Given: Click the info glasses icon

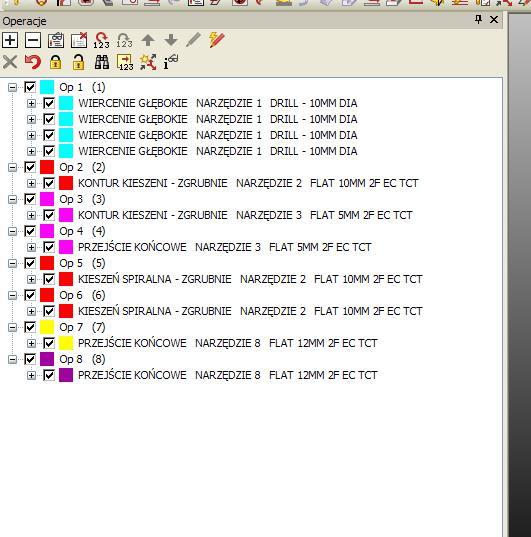Looking at the screenshot, I should click(x=171, y=62).
